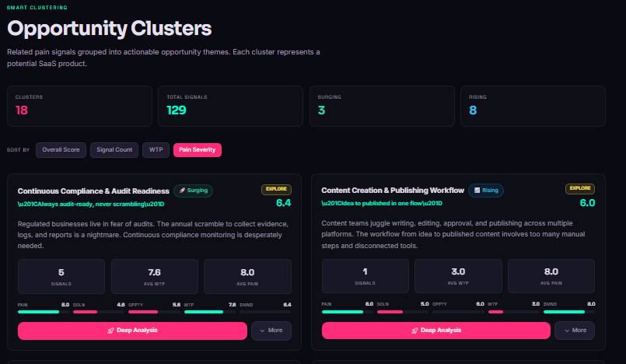Click the 3.0 Avg WTP box
The image size is (626, 364).
click(458, 276)
